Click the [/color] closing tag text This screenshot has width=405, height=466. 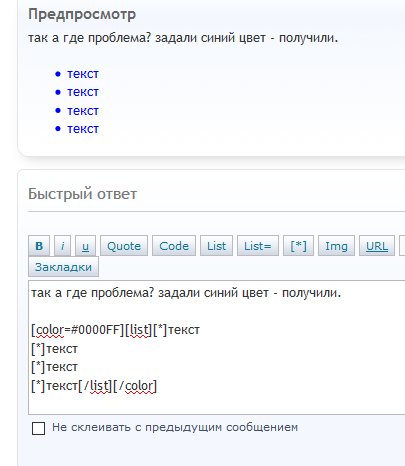(135, 386)
